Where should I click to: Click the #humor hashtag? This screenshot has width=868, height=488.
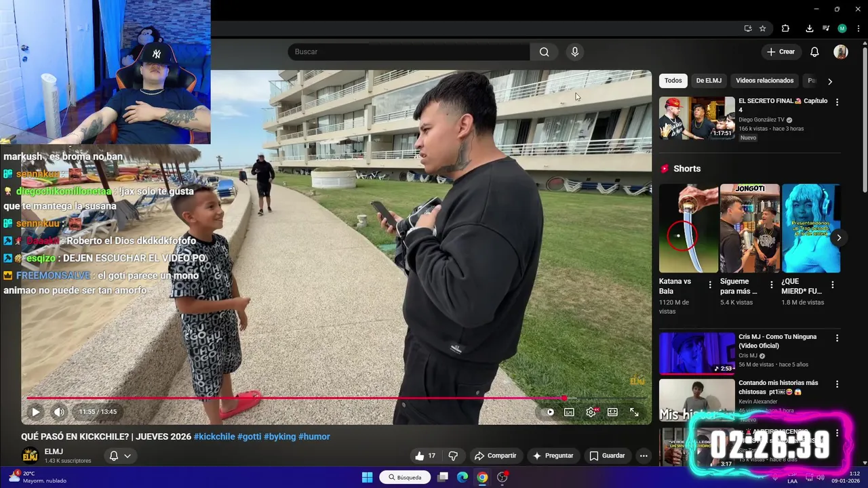coord(314,436)
